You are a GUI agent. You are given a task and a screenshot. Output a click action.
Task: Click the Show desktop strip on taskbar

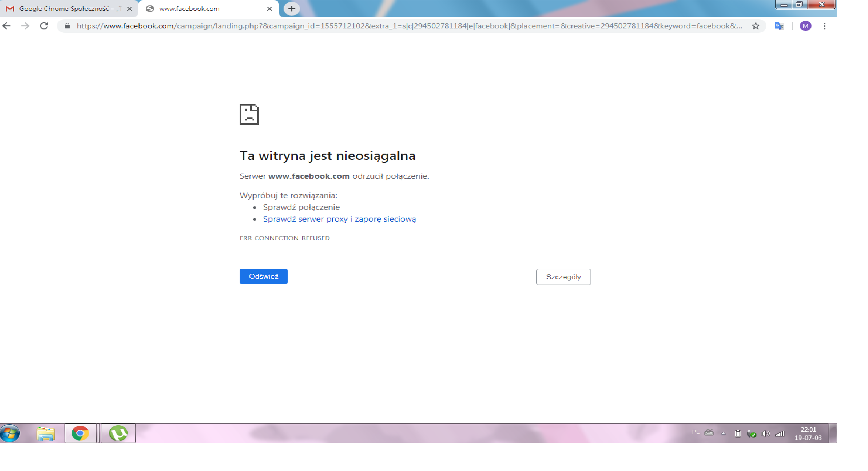833,433
